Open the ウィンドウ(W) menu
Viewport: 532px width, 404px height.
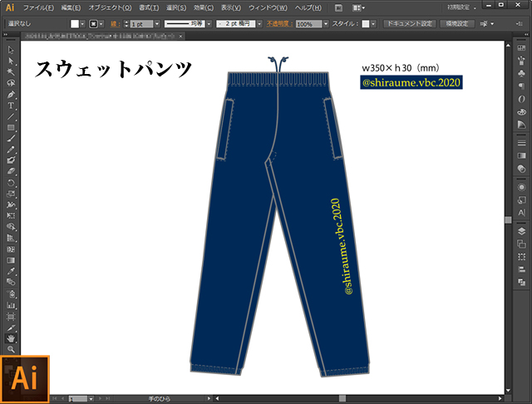point(270,7)
